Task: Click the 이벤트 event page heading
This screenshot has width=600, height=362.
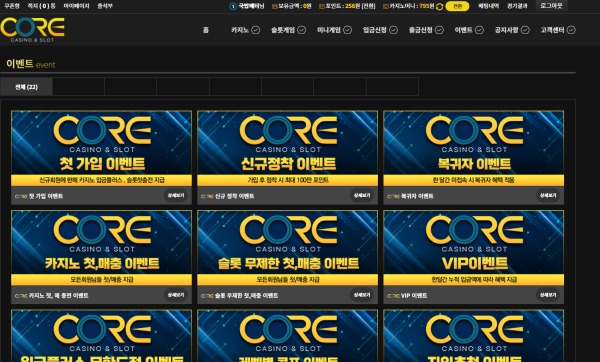Action: coord(31,64)
